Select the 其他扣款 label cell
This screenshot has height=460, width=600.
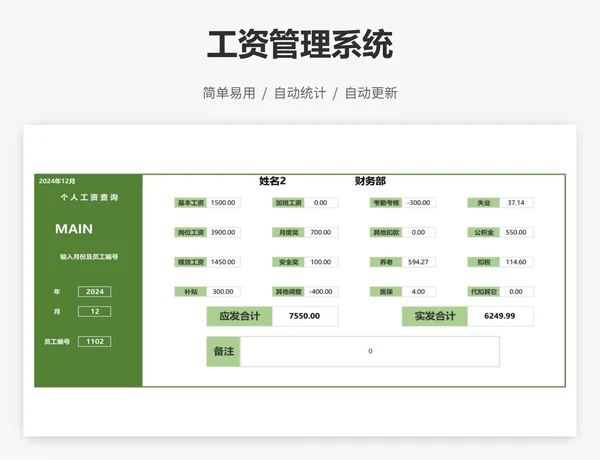pyautogui.click(x=386, y=232)
